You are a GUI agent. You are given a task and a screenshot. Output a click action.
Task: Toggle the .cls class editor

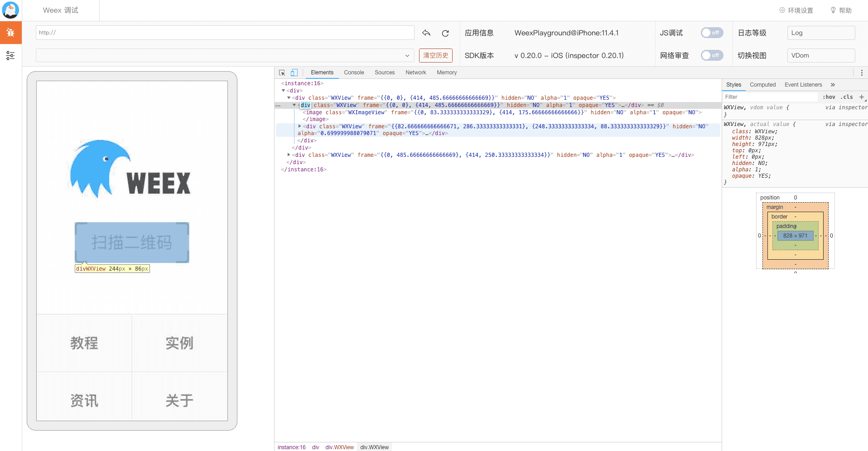click(847, 97)
